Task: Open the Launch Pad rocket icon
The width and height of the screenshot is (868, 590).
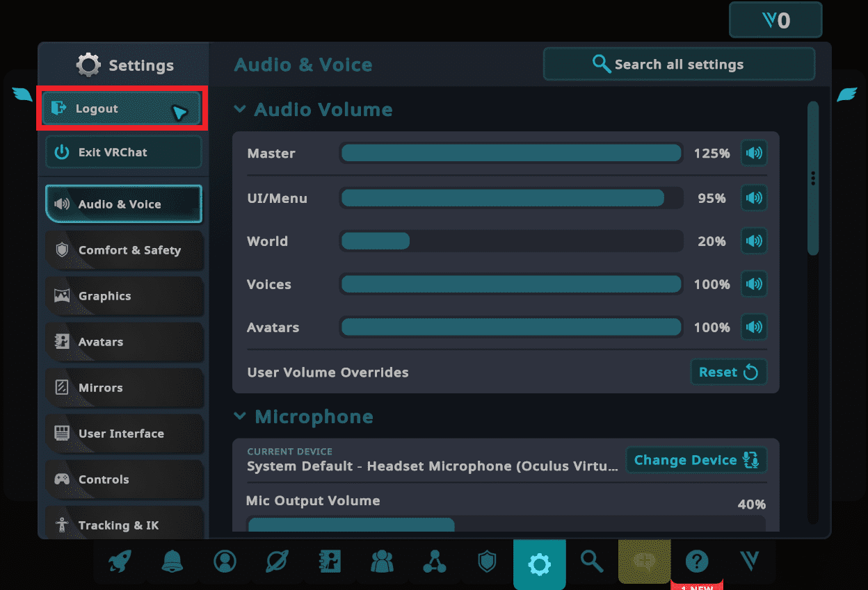Action: [x=120, y=562]
